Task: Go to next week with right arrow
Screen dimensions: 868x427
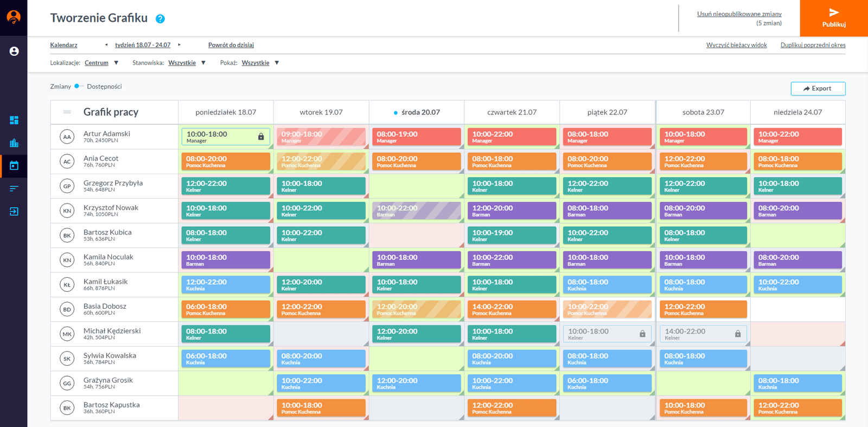Action: pos(179,45)
